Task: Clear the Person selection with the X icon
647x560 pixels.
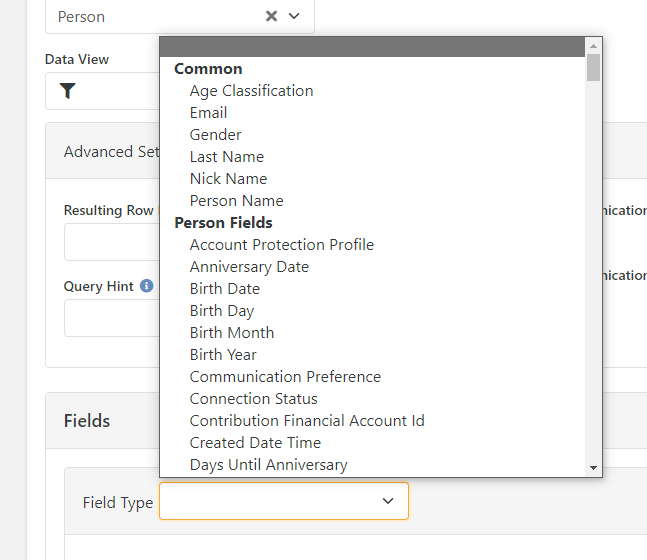Action: click(x=271, y=16)
